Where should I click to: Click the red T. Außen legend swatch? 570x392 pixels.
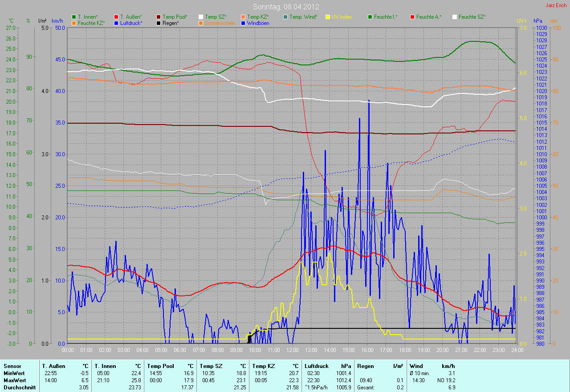pyautogui.click(x=116, y=17)
